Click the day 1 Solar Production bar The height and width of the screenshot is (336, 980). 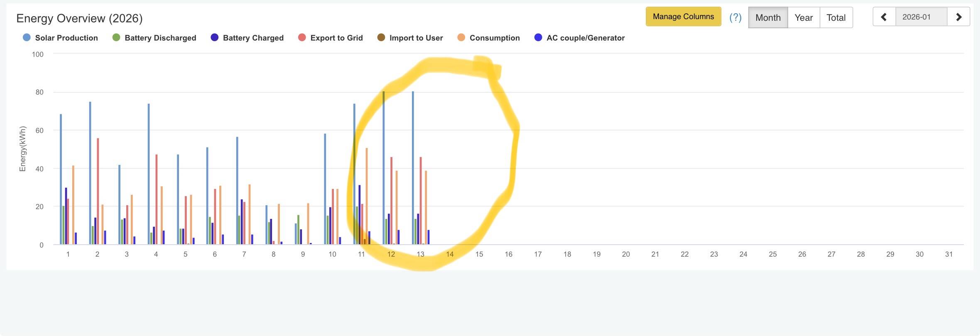[x=61, y=179]
